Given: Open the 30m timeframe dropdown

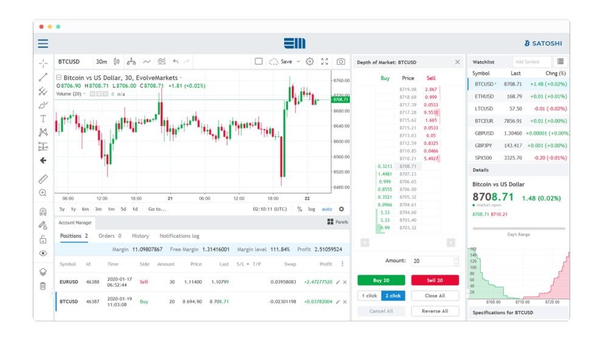Looking at the screenshot, I should coord(101,61).
